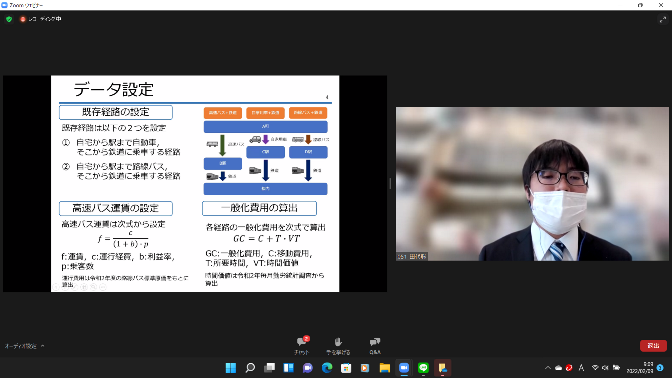Screen dimensions: 672x378
Task: Leave the webinar with red button
Action: [x=653, y=345]
